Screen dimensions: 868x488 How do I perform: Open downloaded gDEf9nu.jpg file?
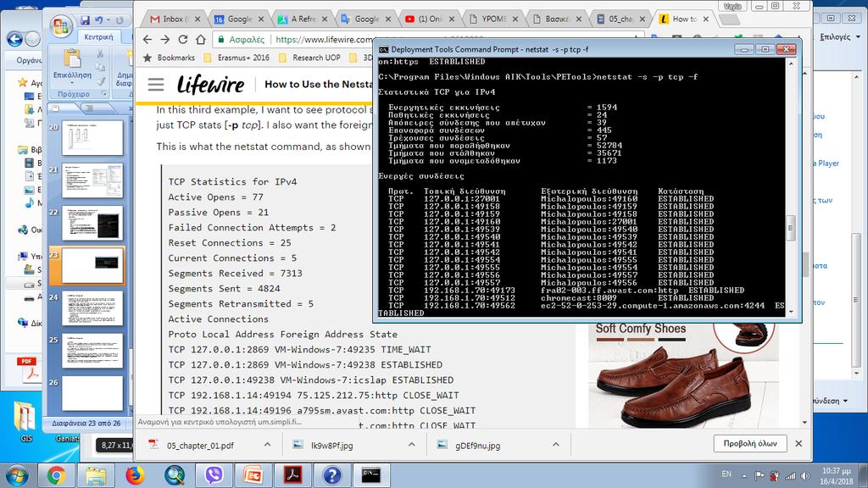[477, 445]
